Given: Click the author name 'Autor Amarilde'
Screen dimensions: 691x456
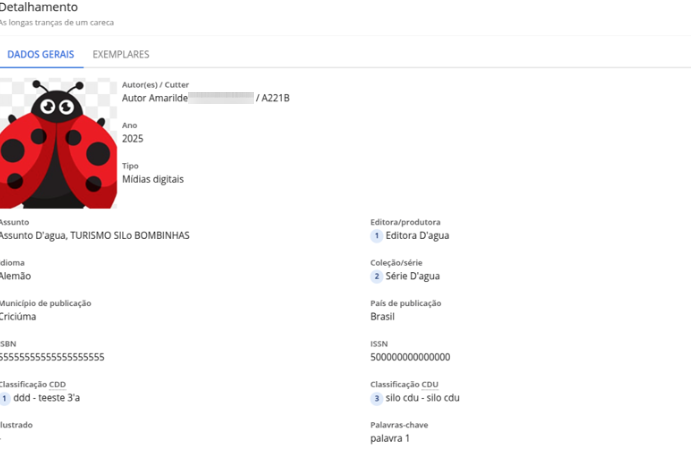Looking at the screenshot, I should [x=155, y=98].
